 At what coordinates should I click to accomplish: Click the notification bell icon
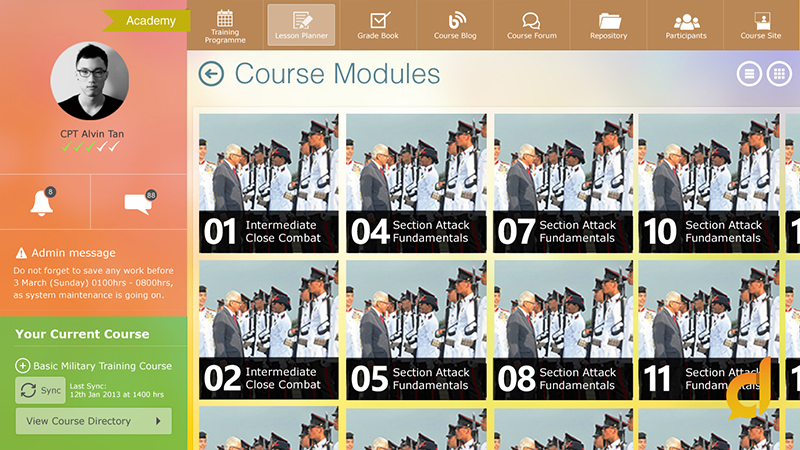click(x=43, y=203)
